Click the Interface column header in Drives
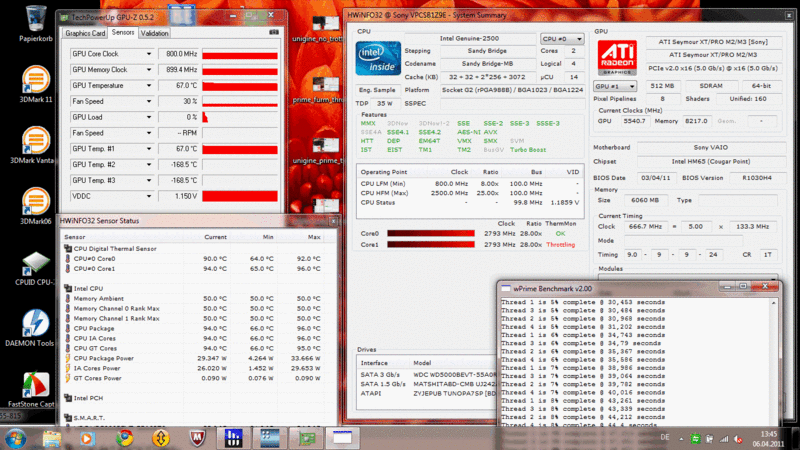Viewport: 800px width, 450px height. 374,363
